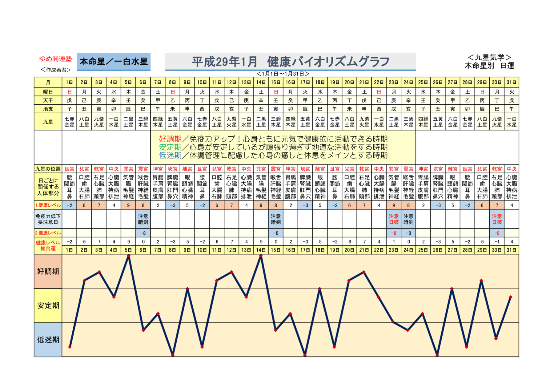
Task: Click the ＜九星気学＞ heading
Action: click(x=489, y=58)
